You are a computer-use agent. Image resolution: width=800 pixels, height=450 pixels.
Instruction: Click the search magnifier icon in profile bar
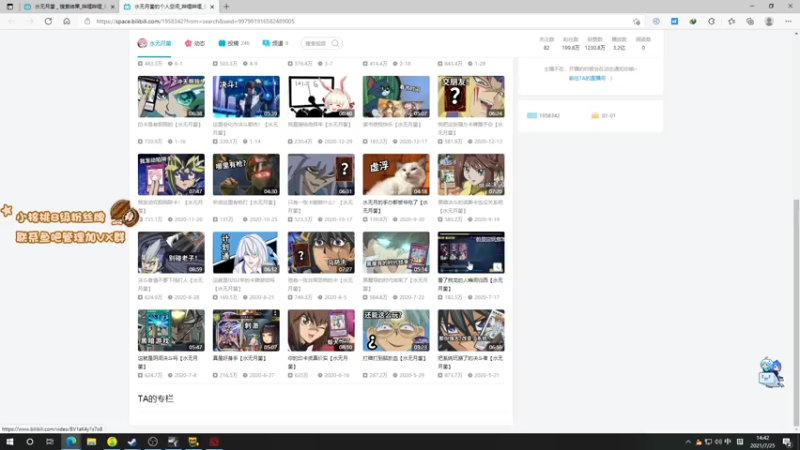click(335, 43)
